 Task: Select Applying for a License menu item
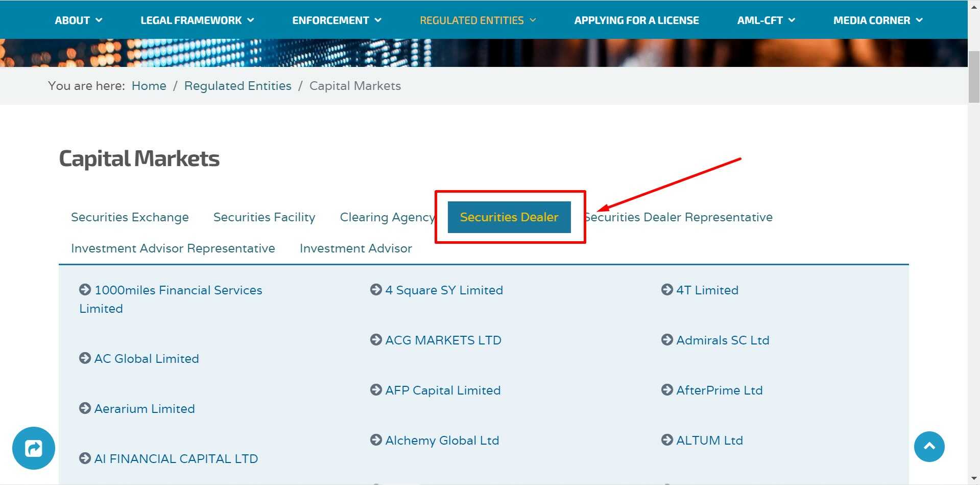click(636, 20)
